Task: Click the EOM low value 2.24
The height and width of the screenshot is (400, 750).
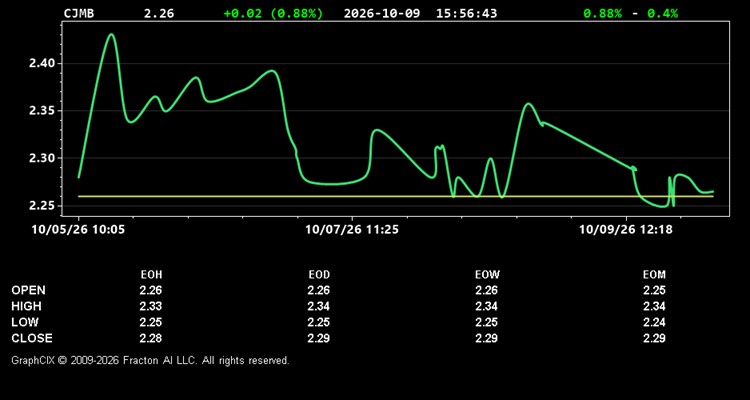Action: 654,322
